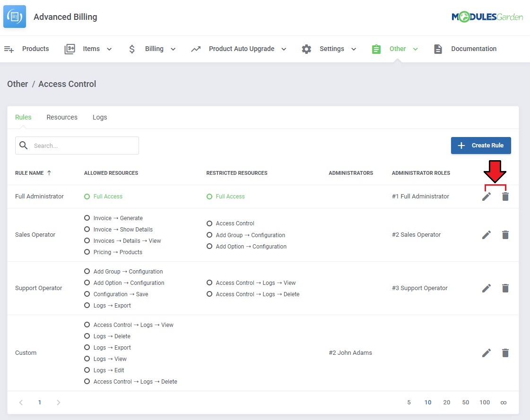Click green Full Access under Allowed Resources

[x=108, y=197]
